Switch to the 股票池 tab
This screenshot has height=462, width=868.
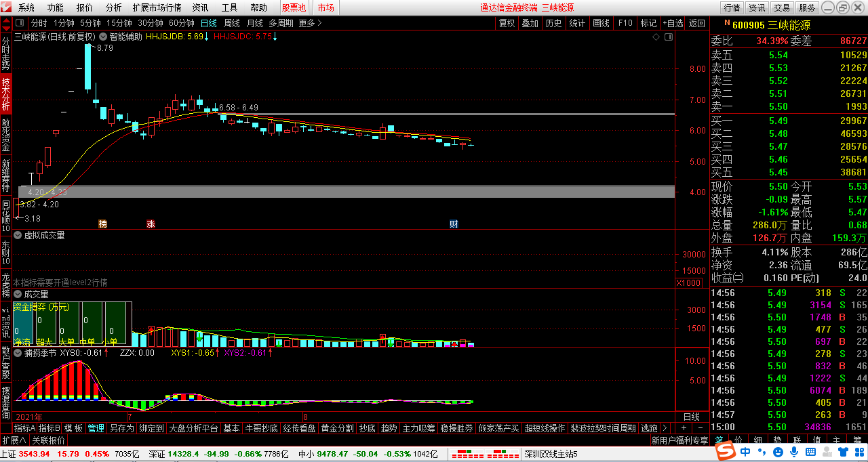pos(294,7)
